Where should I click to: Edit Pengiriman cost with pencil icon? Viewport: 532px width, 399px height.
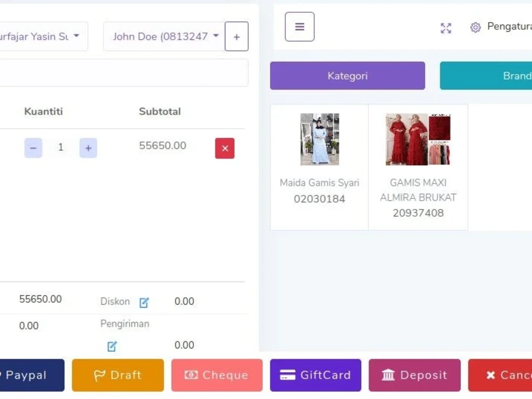(111, 346)
